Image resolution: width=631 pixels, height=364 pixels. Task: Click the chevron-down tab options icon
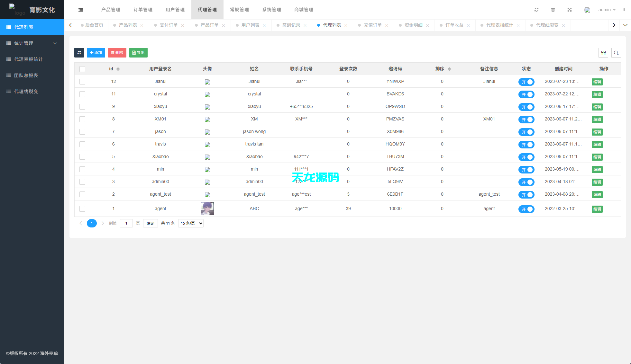626,25
